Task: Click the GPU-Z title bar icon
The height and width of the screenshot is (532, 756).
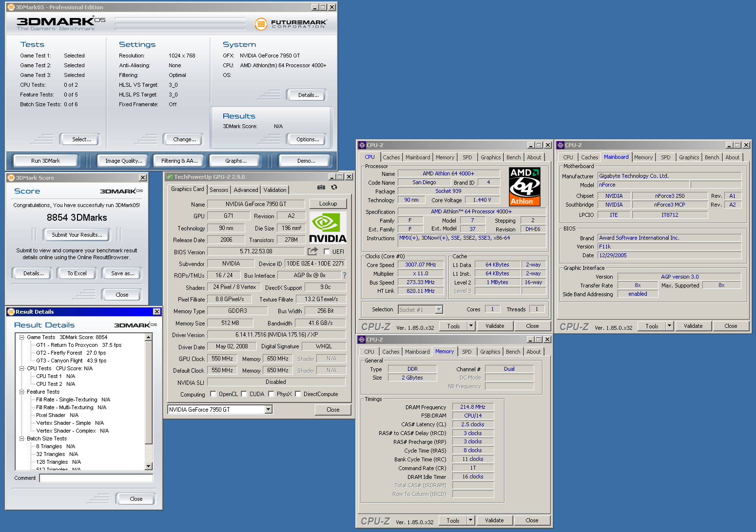Action: coord(170,177)
